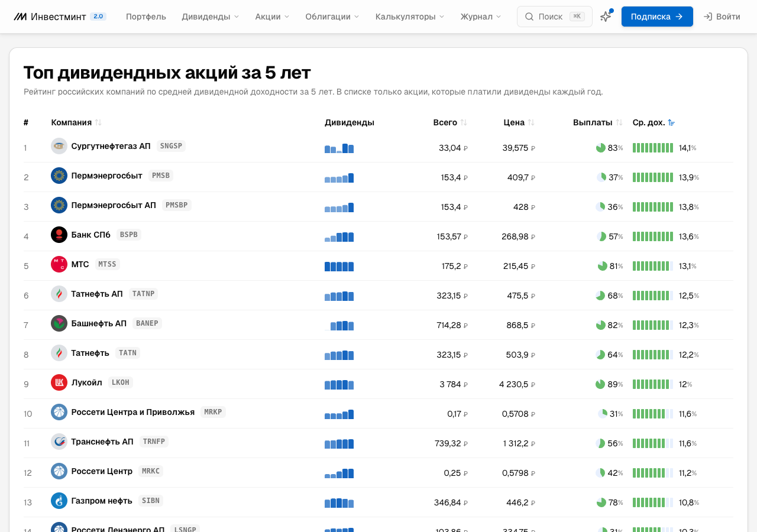Expand the Дивиденды menu
757x532 pixels.
(x=211, y=17)
